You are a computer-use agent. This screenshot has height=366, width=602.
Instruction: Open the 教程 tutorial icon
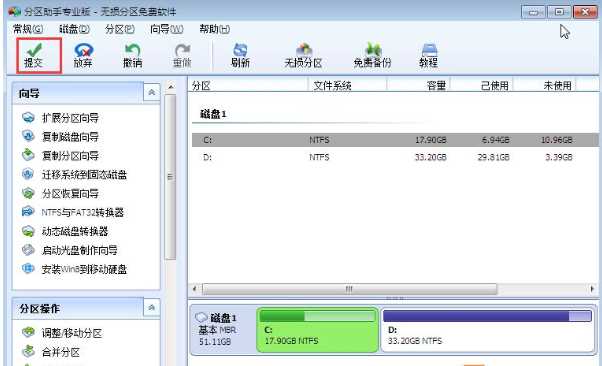[x=429, y=50]
